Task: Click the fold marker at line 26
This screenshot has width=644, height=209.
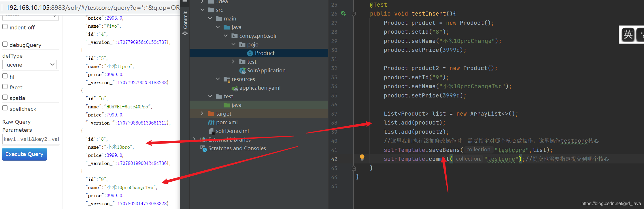Action: [354, 14]
